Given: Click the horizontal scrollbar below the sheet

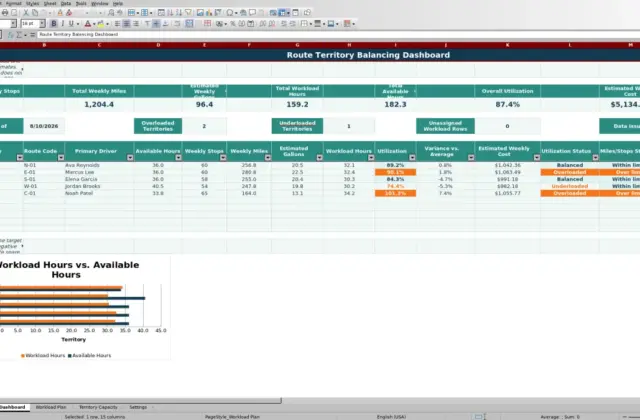Looking at the screenshot, I should 141,401.
